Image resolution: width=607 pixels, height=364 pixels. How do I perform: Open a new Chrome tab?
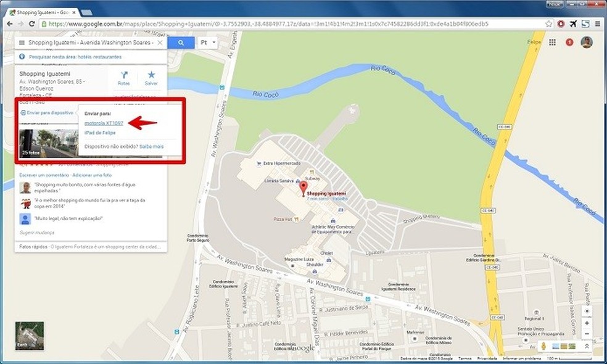coord(87,12)
